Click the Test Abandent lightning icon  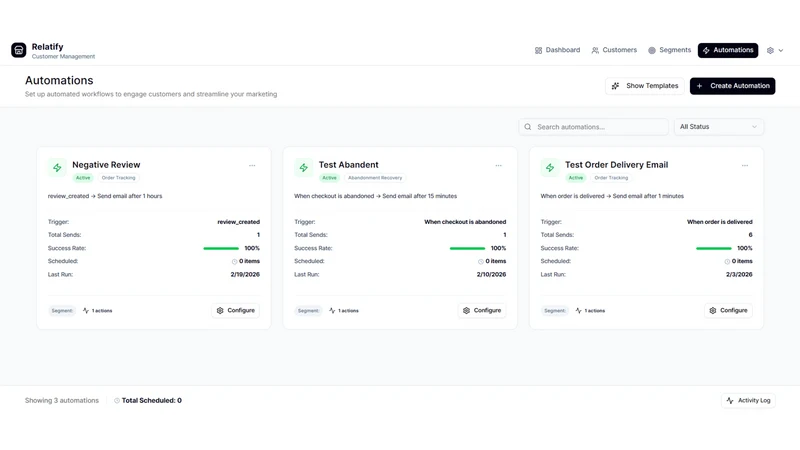coord(304,167)
